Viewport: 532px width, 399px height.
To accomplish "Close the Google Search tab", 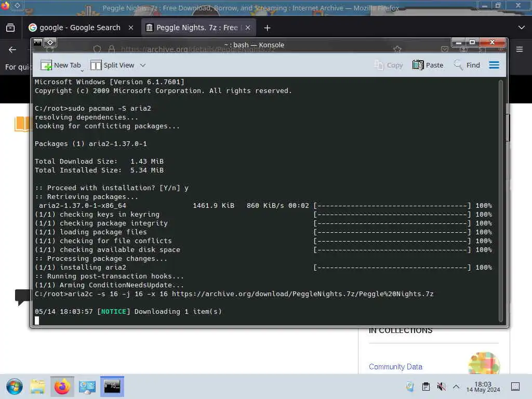I will (131, 28).
